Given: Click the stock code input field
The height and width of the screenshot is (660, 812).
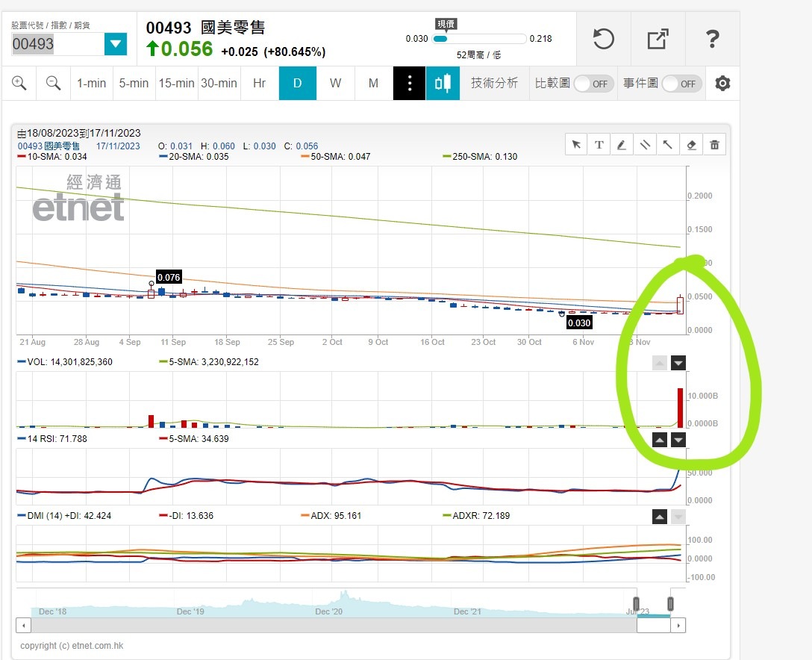Looking at the screenshot, I should tap(57, 44).
